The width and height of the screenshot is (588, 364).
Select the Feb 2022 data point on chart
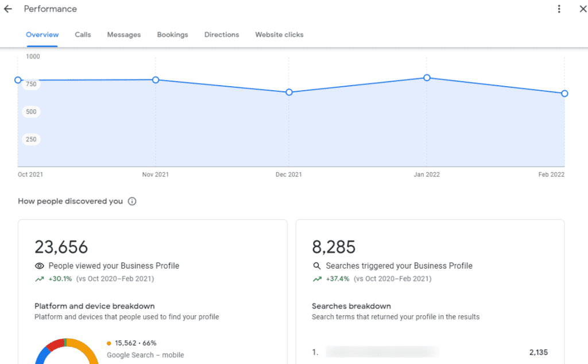click(564, 94)
